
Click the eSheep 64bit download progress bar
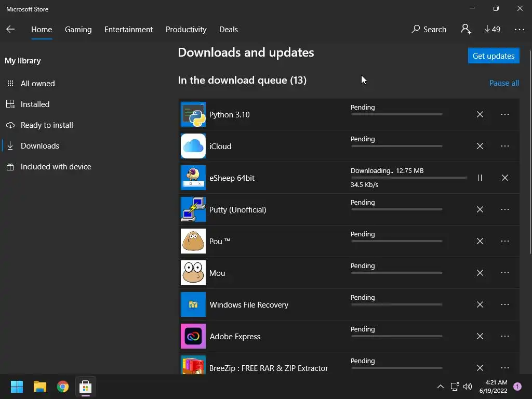click(x=409, y=178)
